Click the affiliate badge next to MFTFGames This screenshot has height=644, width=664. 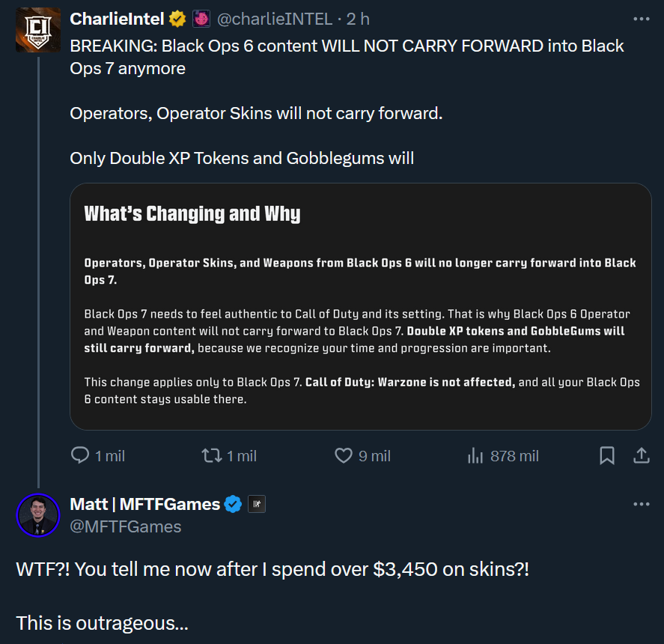[x=256, y=505]
